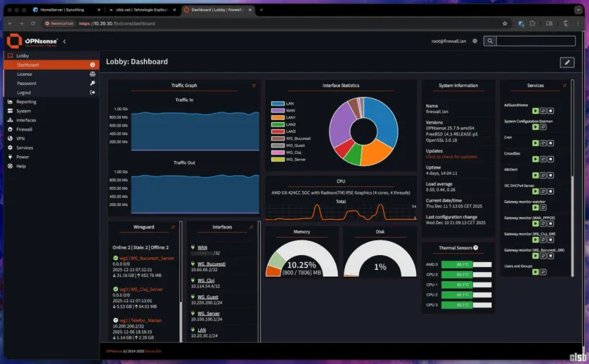Open the WG_Bucuresti interface link
The width and height of the screenshot is (589, 364).
[x=212, y=264]
